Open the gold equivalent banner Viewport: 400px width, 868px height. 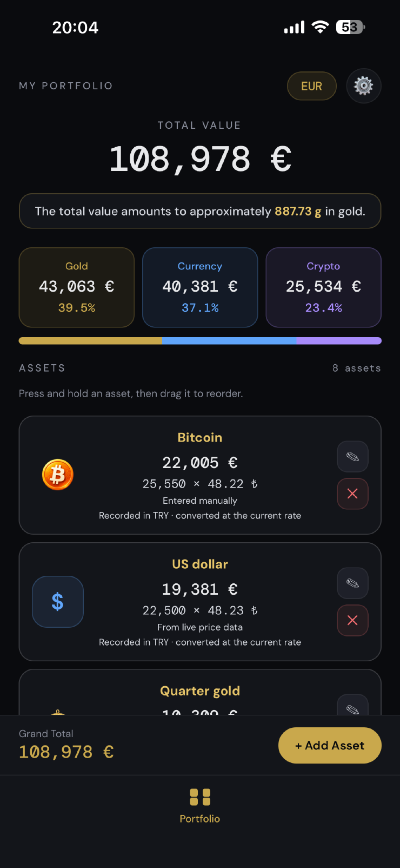pyautogui.click(x=200, y=211)
